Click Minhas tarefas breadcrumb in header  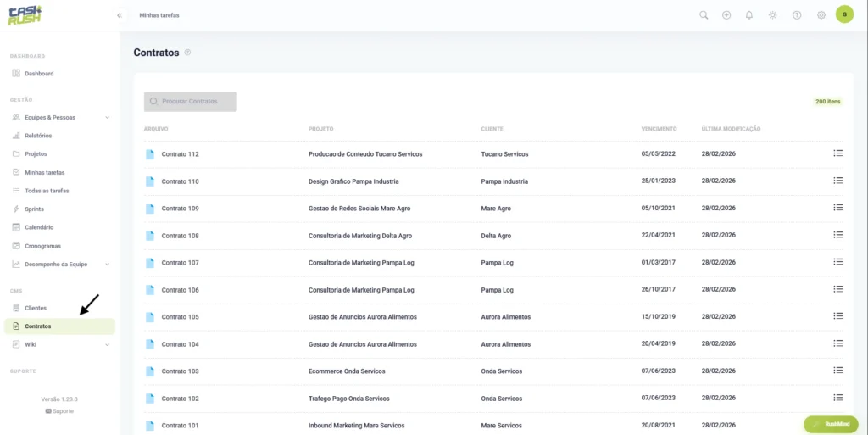[159, 15]
